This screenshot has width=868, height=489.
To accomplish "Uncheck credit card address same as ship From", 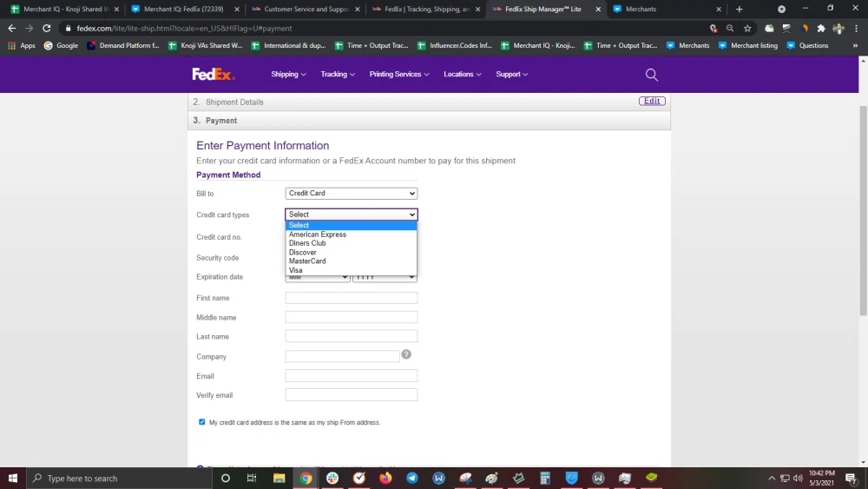I will click(x=202, y=422).
